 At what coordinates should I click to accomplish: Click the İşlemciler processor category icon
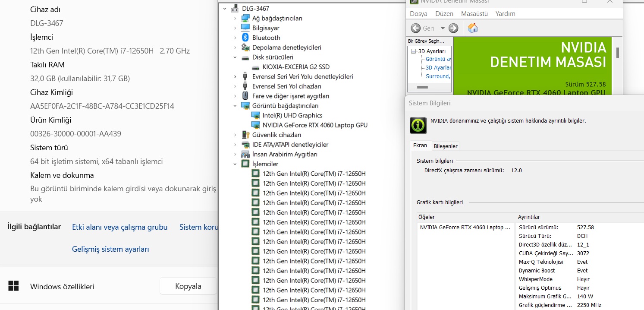click(x=245, y=164)
